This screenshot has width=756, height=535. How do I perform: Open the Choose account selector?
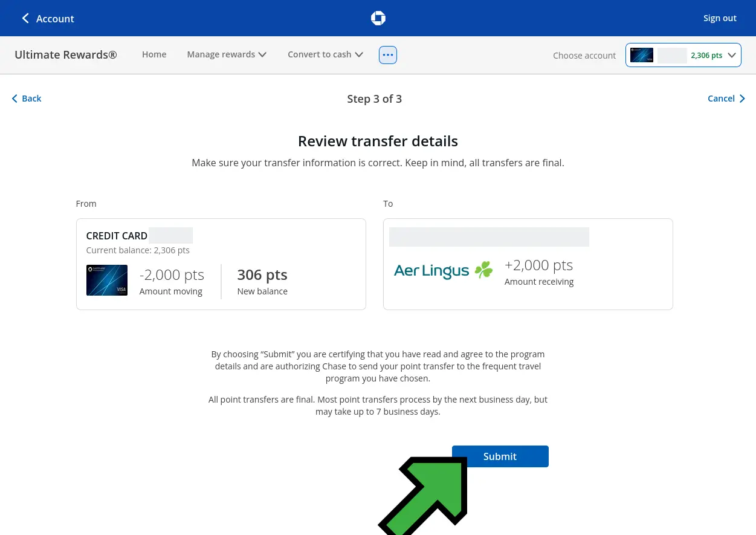(683, 55)
